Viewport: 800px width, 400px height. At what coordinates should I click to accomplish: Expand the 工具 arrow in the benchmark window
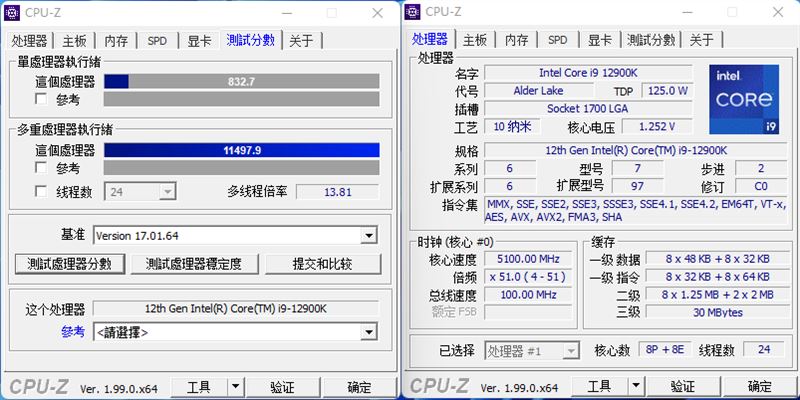click(235, 387)
